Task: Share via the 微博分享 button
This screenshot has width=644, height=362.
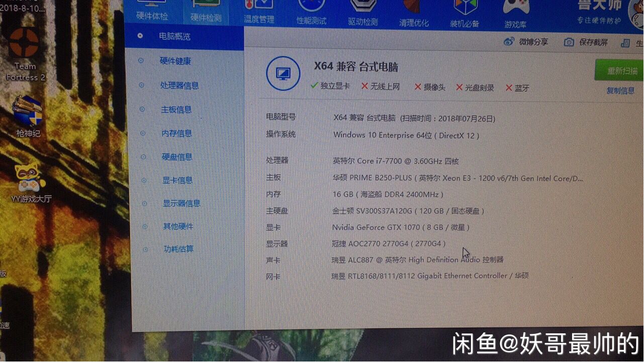Action: tap(526, 42)
